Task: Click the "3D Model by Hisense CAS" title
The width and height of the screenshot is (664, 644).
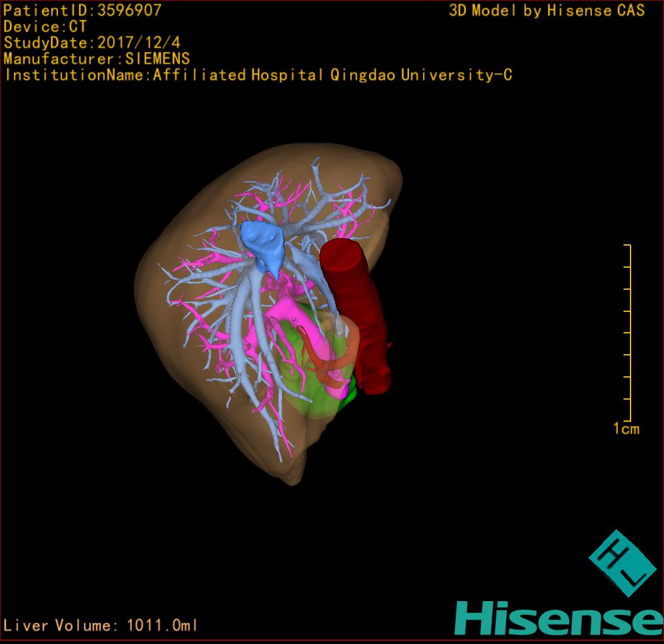Action: (547, 11)
